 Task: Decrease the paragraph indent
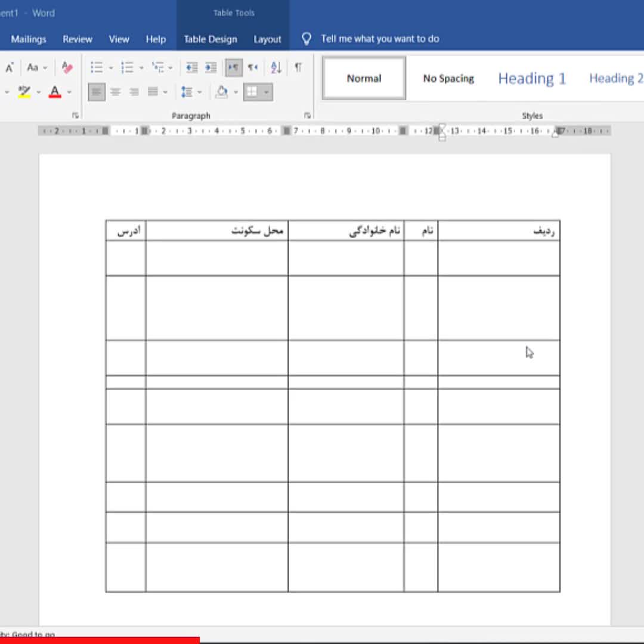click(x=191, y=67)
